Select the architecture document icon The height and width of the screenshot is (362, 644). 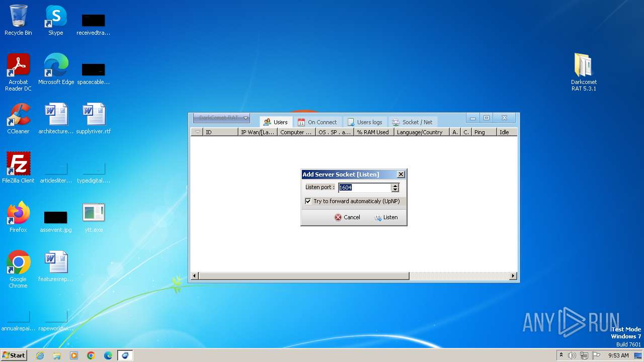pyautogui.click(x=56, y=119)
